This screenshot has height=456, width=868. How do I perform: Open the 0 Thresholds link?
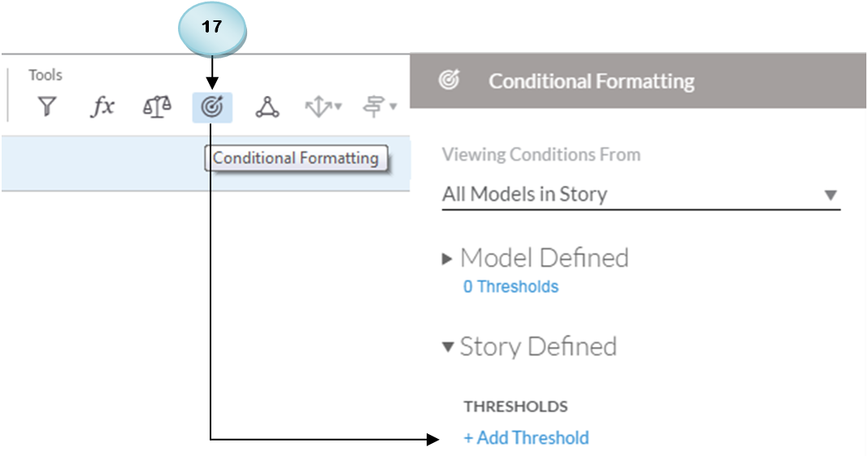[x=511, y=287]
